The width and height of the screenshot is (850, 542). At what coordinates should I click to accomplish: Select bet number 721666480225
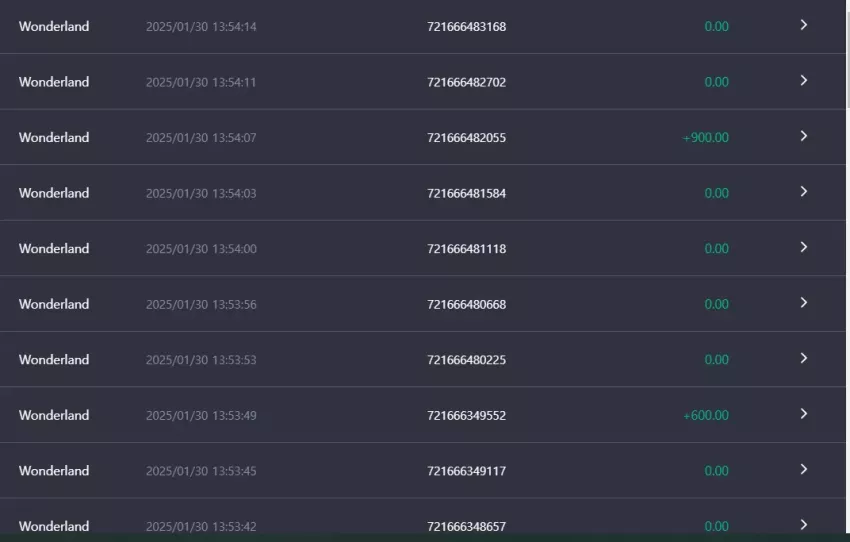(466, 360)
